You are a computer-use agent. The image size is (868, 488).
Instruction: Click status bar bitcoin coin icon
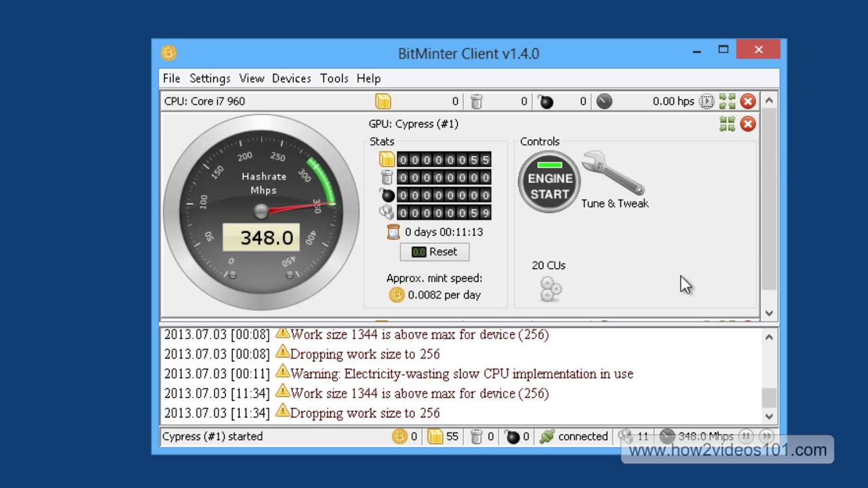pyautogui.click(x=399, y=436)
